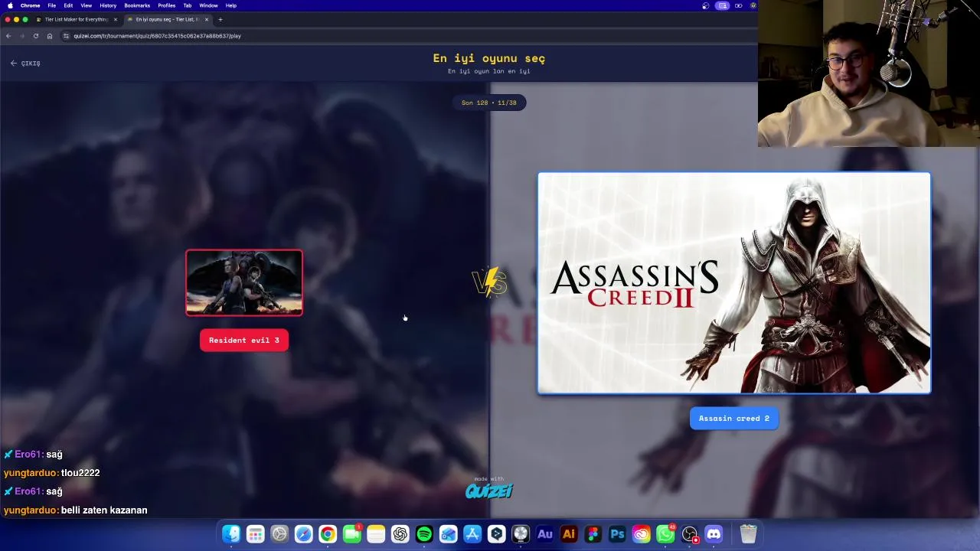Open the View menu
Screen dimensions: 980x551
click(87, 5)
